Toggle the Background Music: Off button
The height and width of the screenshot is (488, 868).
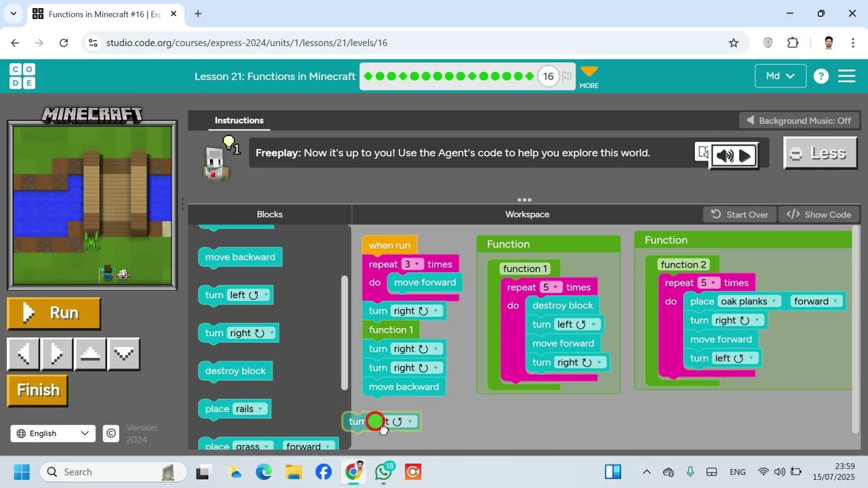(x=799, y=121)
